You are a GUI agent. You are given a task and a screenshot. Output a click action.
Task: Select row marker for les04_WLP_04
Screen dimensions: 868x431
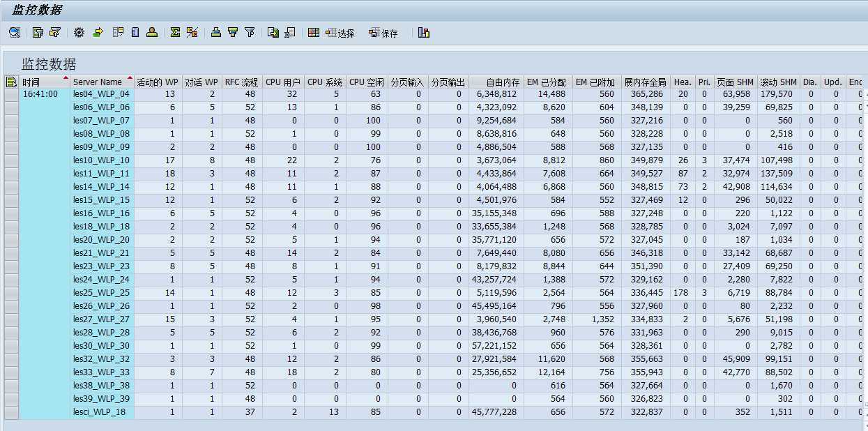(x=11, y=94)
